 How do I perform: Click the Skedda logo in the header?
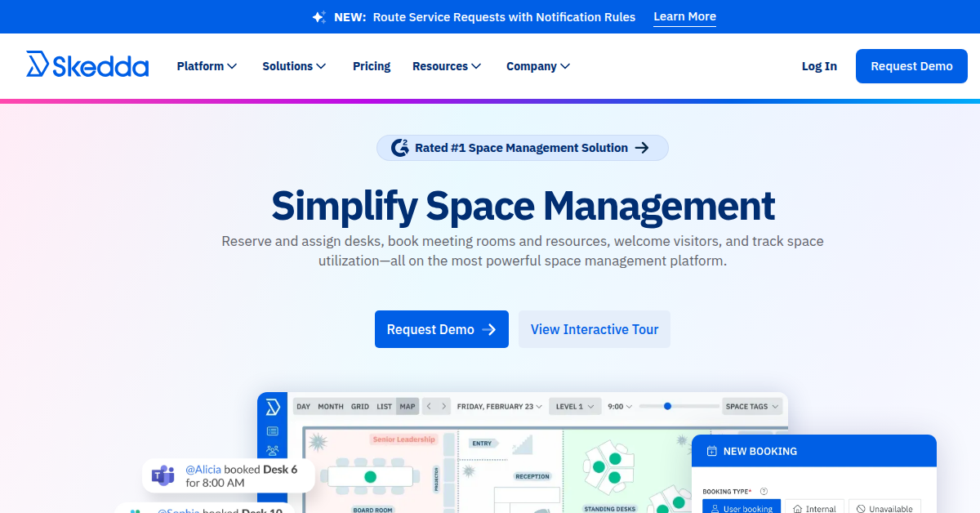coord(87,65)
